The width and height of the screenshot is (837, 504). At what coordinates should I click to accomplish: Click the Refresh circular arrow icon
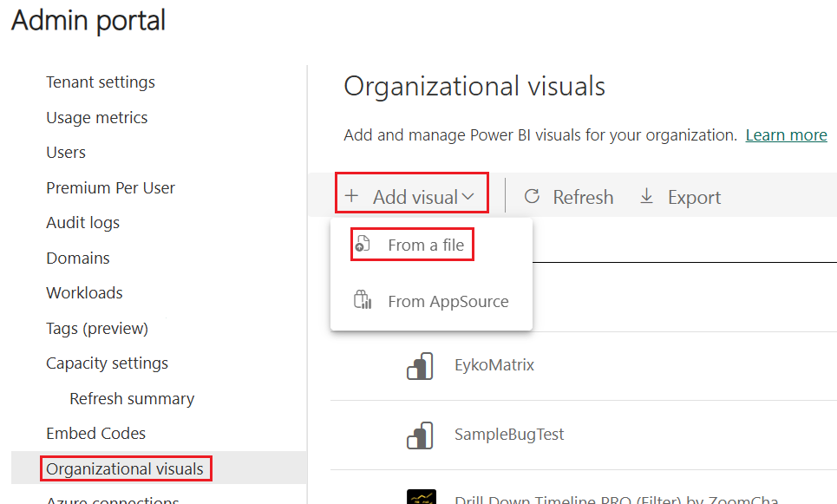point(533,197)
